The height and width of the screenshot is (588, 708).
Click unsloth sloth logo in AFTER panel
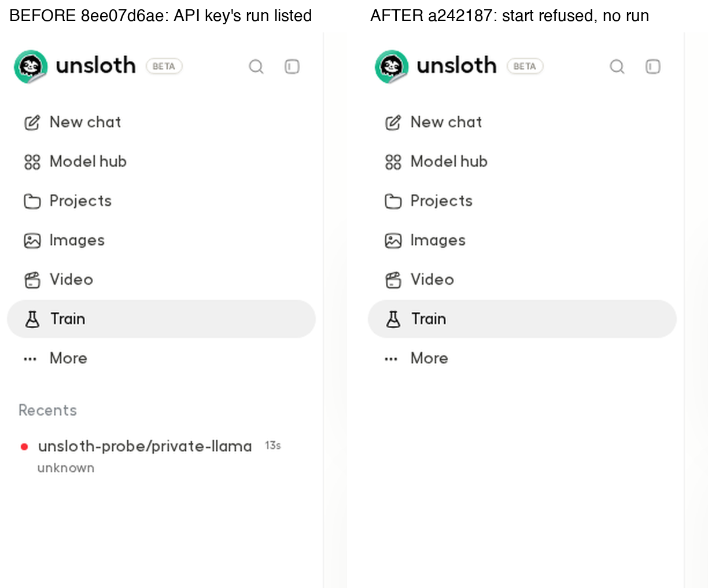(392, 67)
